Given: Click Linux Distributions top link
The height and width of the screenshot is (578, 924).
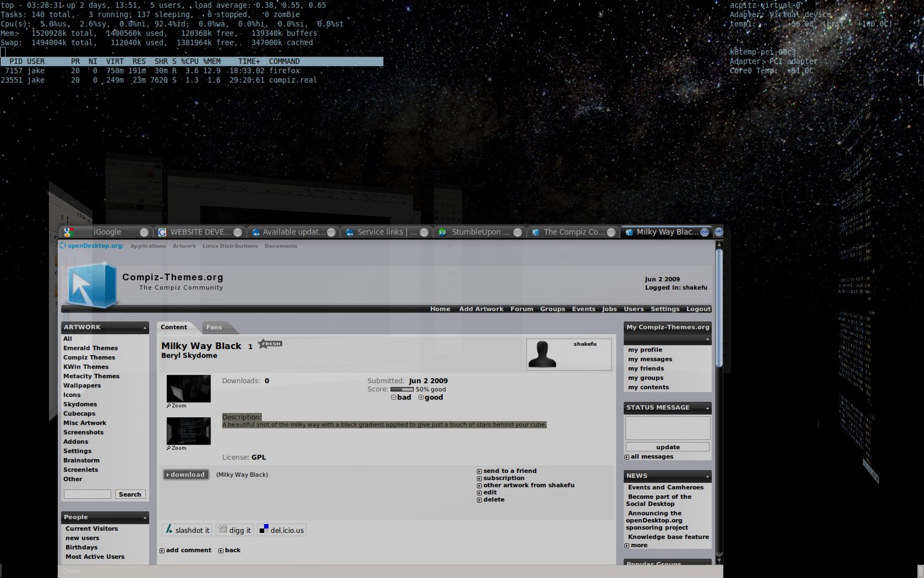Looking at the screenshot, I should coord(230,246).
